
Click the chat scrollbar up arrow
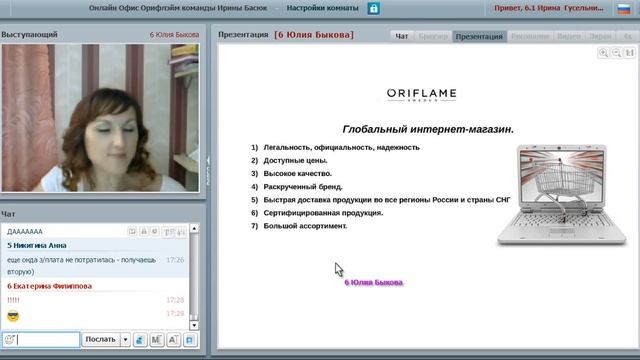[194, 229]
